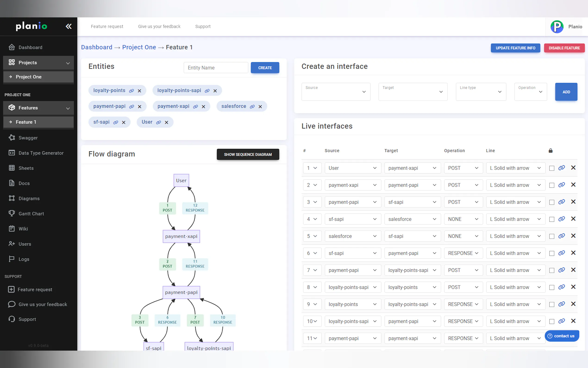Open the Source dropdown in Create interface
Viewport: 588px width, 368px height.
click(x=336, y=92)
